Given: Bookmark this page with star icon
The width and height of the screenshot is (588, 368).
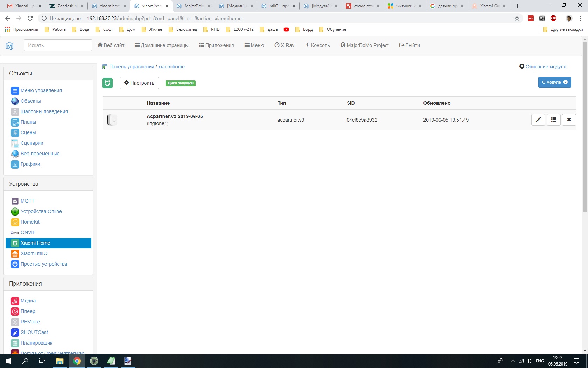Looking at the screenshot, I should point(517,18).
